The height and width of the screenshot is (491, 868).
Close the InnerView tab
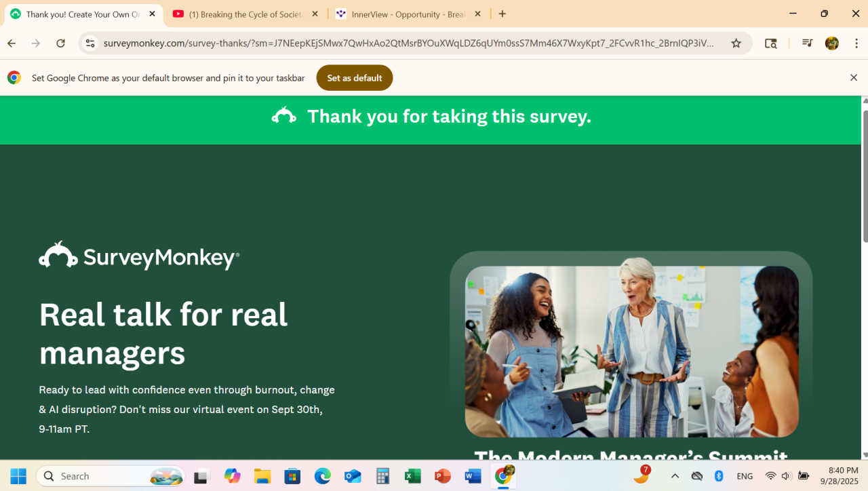point(477,14)
